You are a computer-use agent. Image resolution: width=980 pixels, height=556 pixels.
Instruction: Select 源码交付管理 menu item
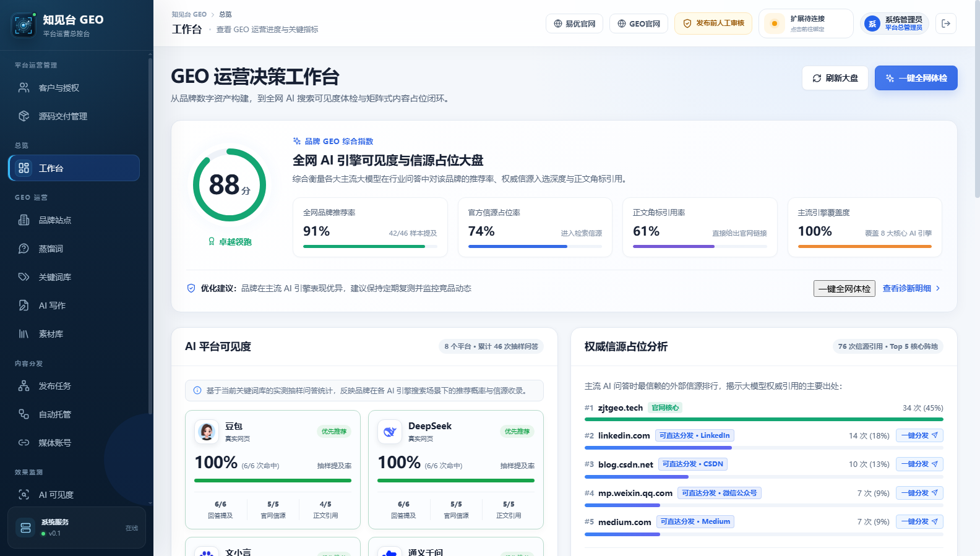[x=74, y=116]
